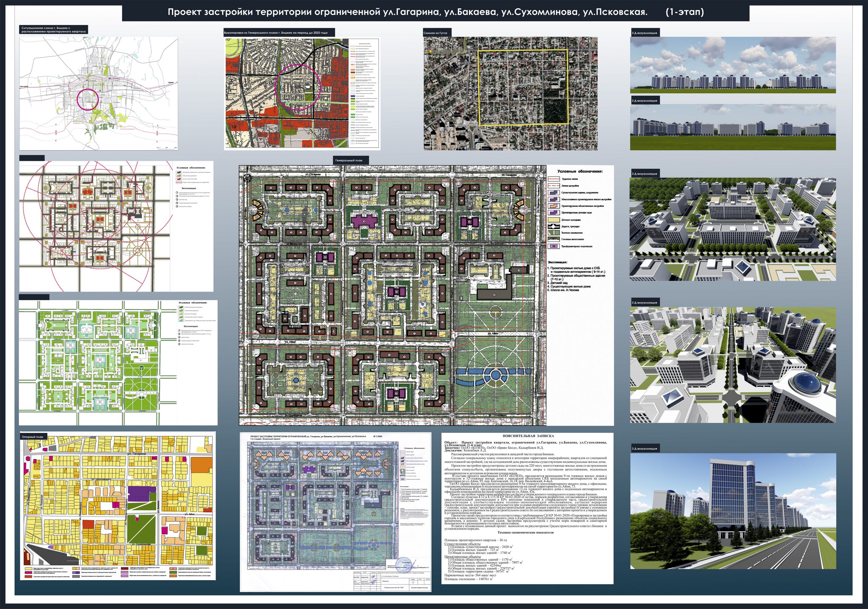Click the ул. Айни label on the base plan

coord(190,515)
